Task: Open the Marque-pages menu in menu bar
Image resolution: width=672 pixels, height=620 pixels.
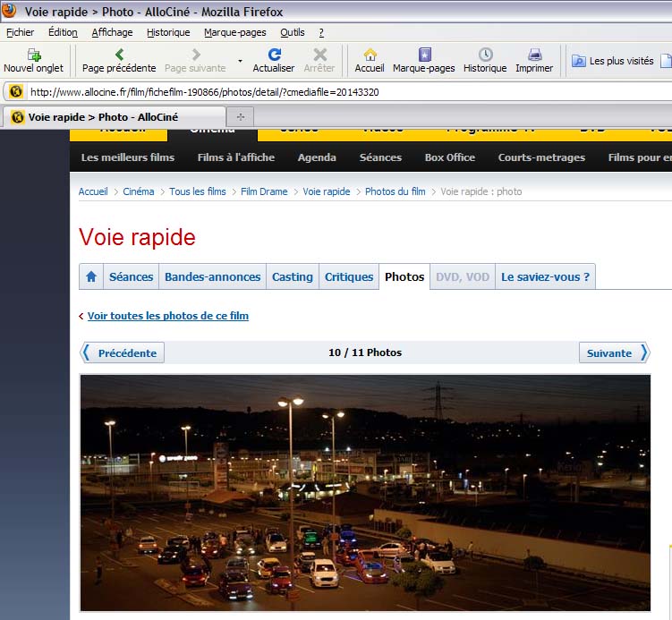Action: (x=234, y=32)
